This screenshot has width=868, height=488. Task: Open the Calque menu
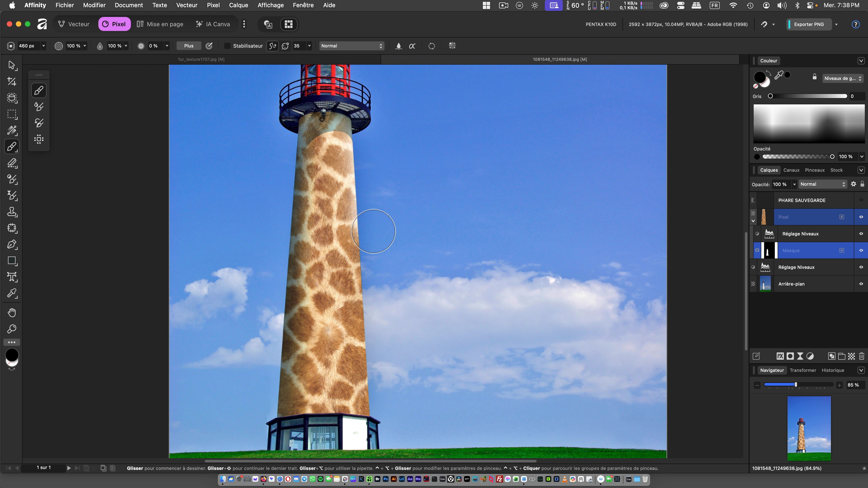tap(238, 5)
